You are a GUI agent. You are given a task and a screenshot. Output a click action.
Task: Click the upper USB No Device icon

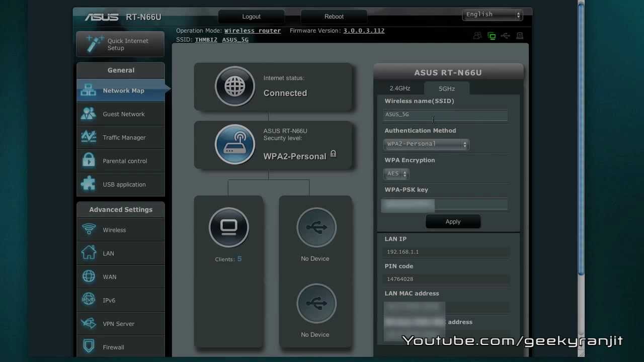316,227
